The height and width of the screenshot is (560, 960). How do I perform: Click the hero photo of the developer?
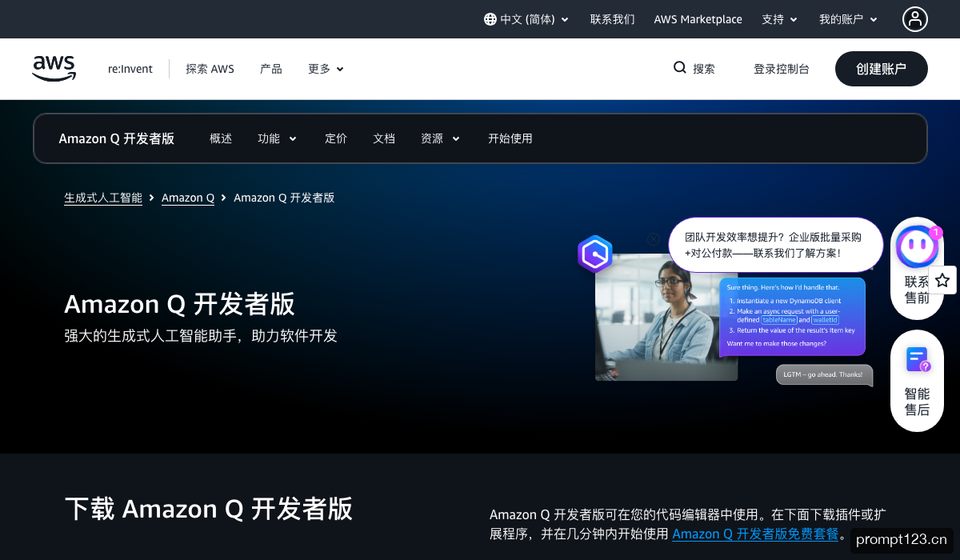[666, 317]
